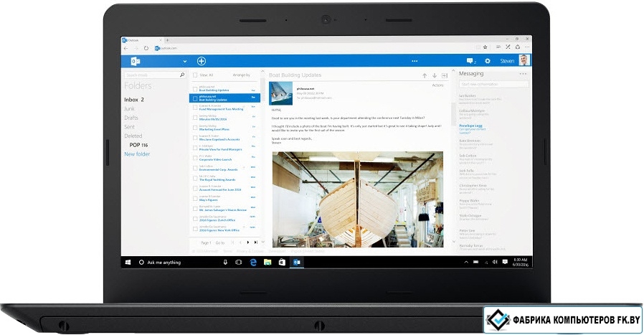Screen dimensions: 644x335
Task: Check the May's Figures email
Action: click(x=195, y=198)
